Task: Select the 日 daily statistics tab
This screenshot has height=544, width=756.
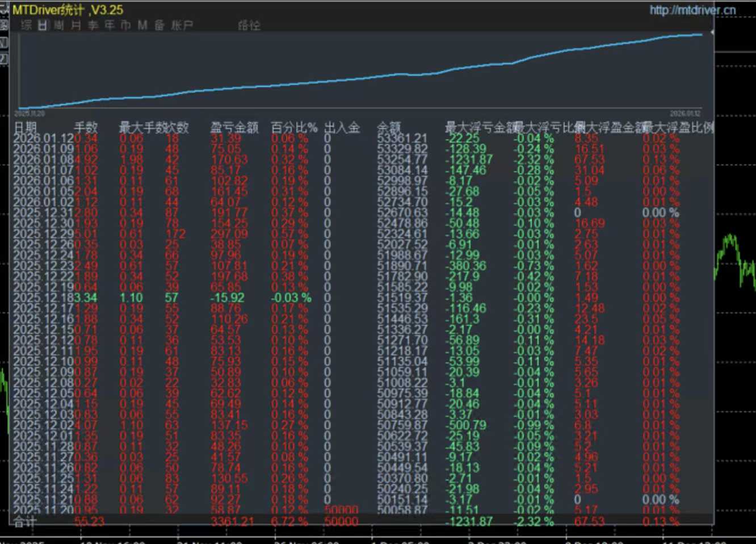Action: (43, 25)
